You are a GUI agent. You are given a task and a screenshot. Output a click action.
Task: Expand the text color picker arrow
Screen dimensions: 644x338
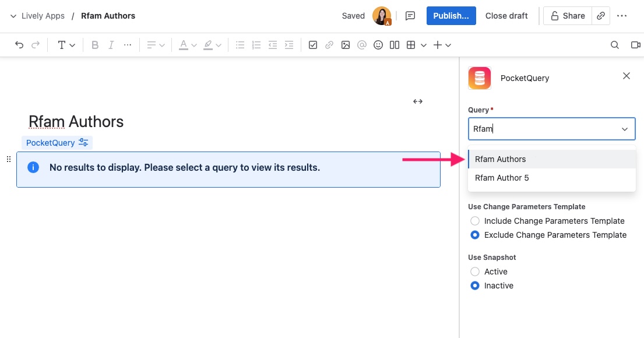194,45
